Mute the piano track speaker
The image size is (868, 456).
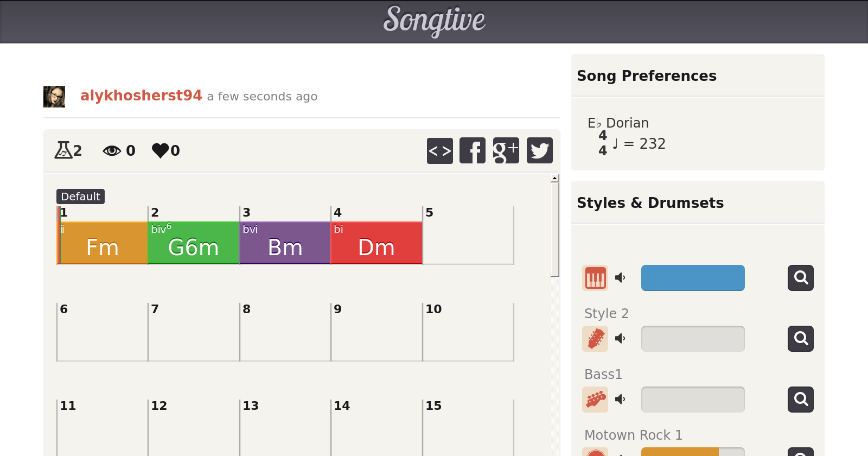[620, 278]
